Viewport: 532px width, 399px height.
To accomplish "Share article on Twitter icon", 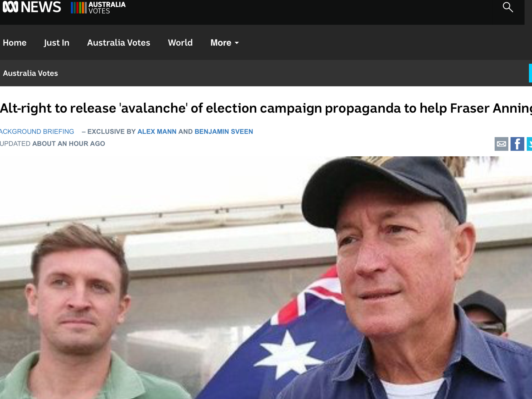I will pos(529,144).
